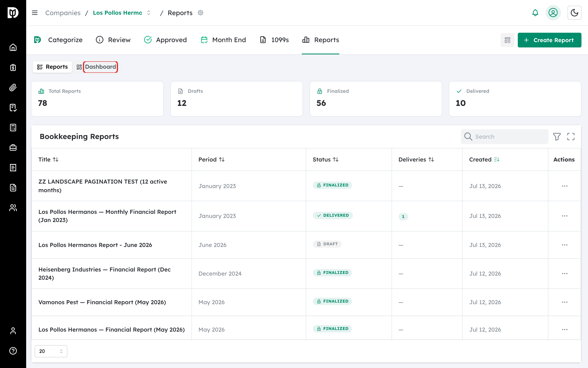The height and width of the screenshot is (368, 588).
Task: Open the help question mark icon
Action: tap(13, 351)
